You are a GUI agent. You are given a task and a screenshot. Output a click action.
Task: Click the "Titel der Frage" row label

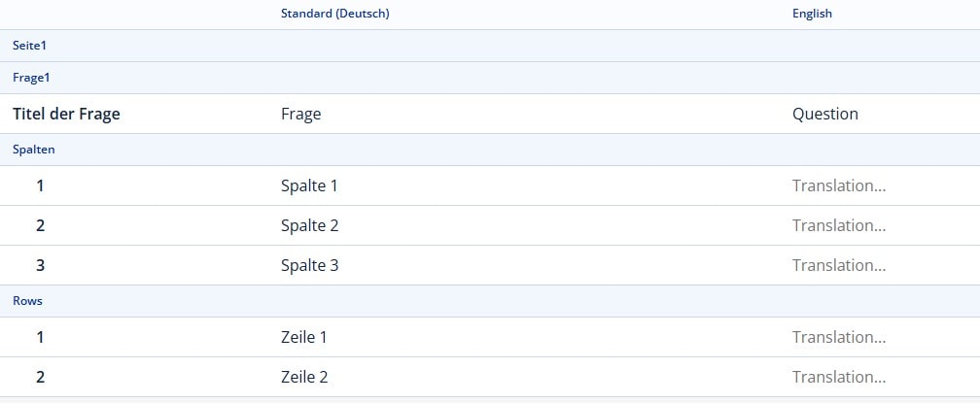tap(66, 114)
